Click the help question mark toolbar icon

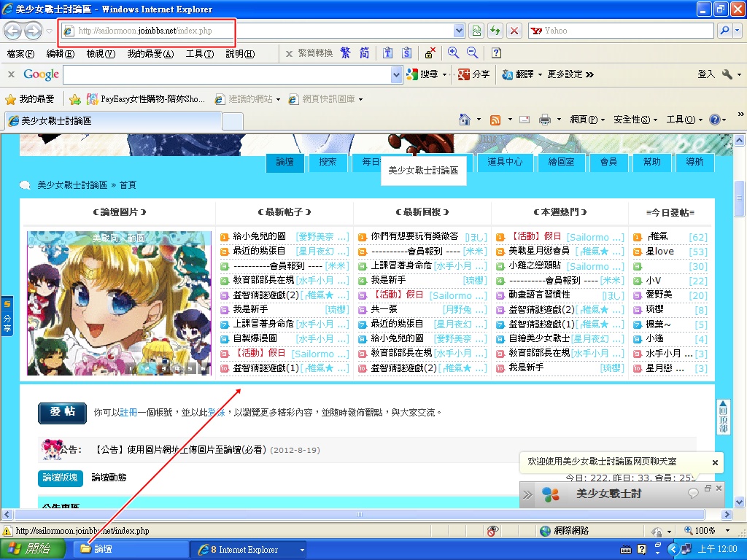click(x=496, y=52)
